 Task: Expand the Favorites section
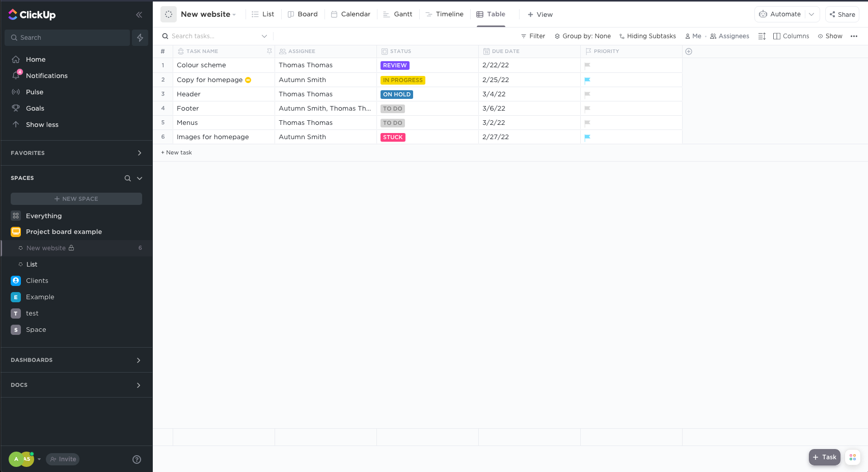pyautogui.click(x=140, y=153)
